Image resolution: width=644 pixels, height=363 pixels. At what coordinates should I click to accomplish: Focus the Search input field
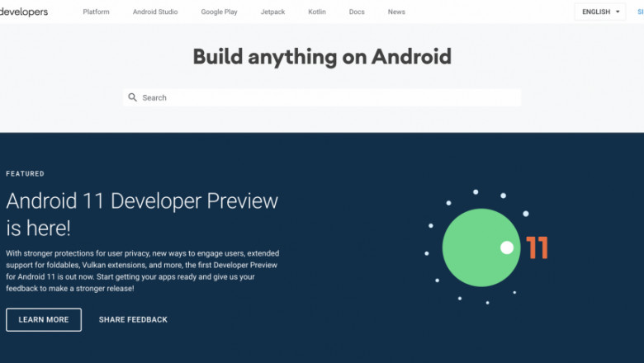(x=322, y=97)
